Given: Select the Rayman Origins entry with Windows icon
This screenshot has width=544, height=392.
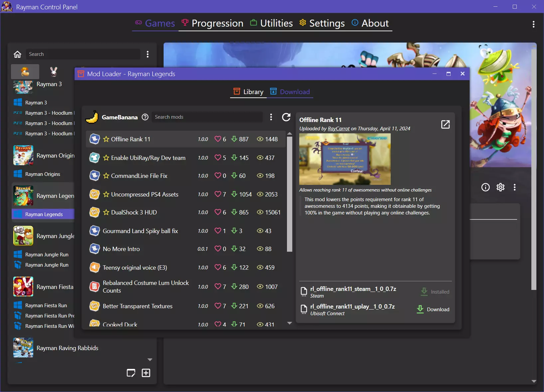Looking at the screenshot, I should pos(43,174).
